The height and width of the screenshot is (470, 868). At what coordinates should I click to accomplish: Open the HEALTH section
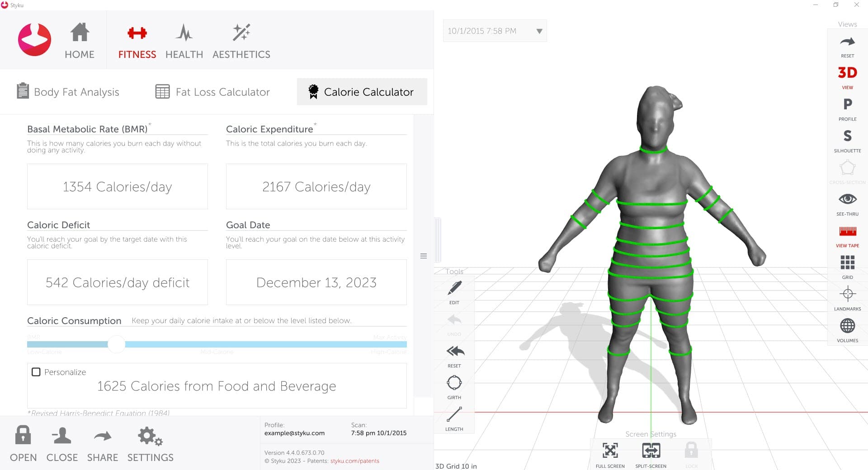[184, 41]
